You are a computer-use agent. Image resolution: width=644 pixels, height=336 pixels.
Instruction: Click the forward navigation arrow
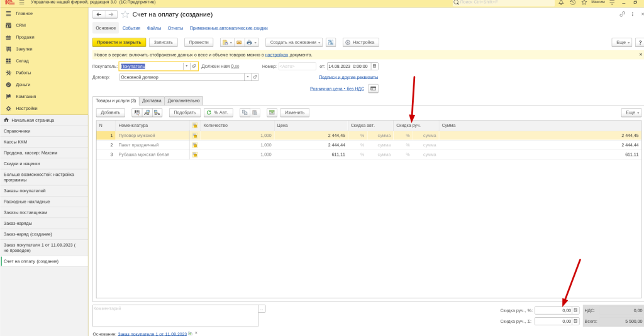click(x=111, y=14)
